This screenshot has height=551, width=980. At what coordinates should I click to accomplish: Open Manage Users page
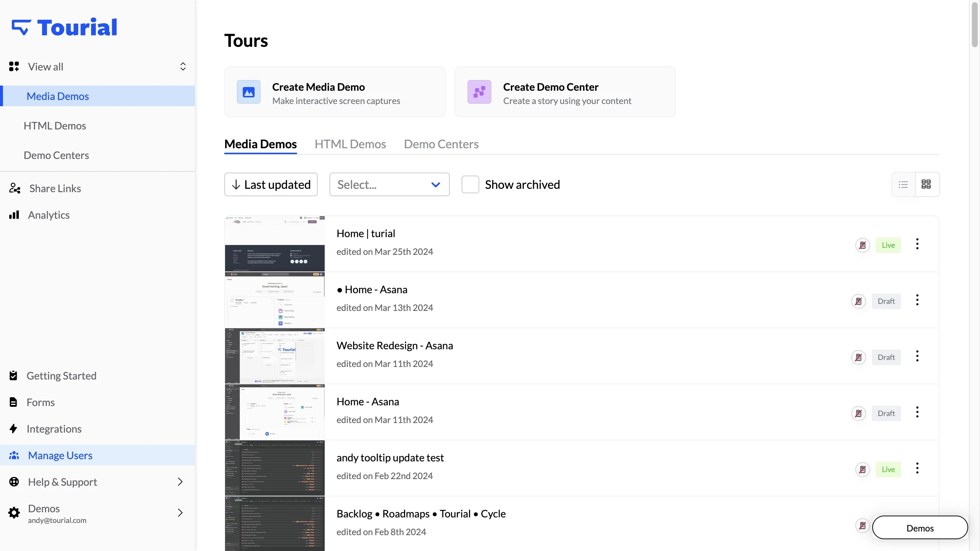[x=97, y=455]
